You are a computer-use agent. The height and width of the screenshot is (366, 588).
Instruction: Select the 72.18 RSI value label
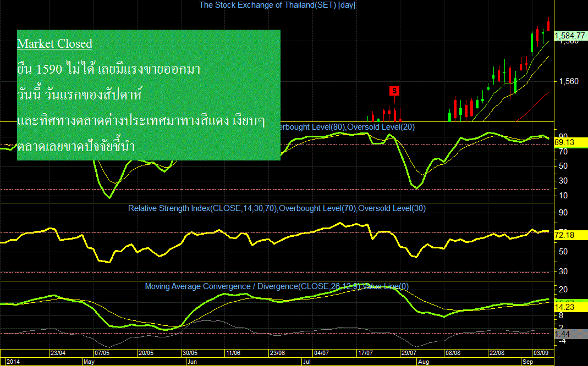click(571, 235)
